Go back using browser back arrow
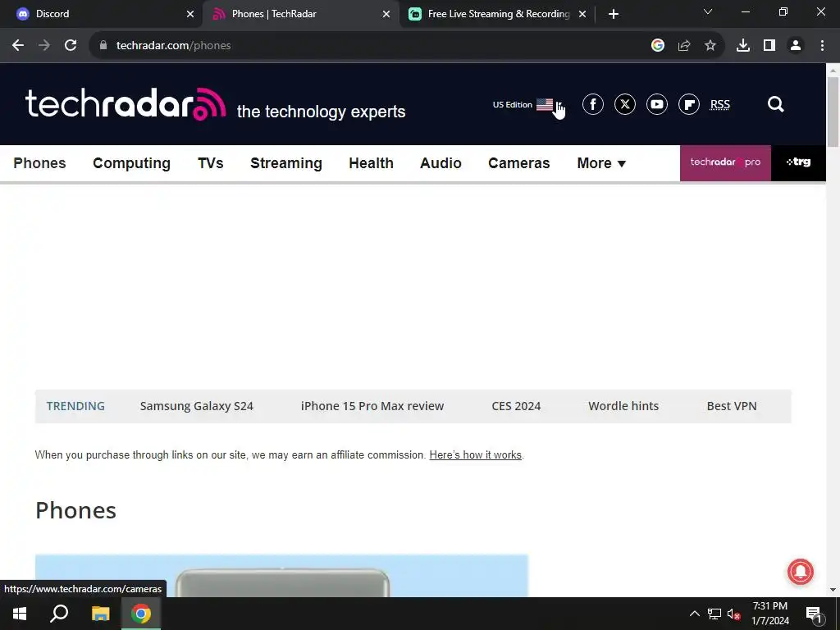 [18, 46]
